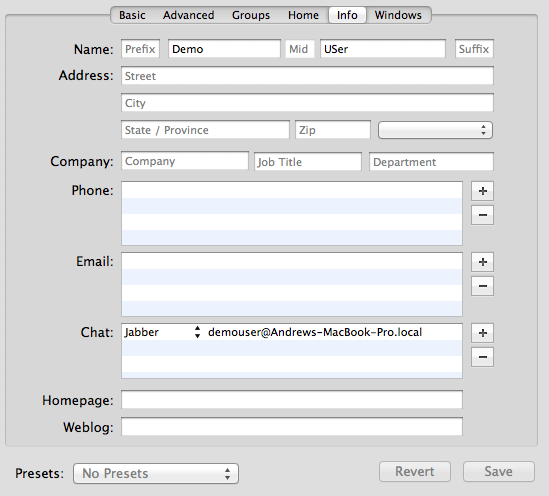Add a new phone number entry
This screenshot has width=549, height=496.
tap(482, 191)
